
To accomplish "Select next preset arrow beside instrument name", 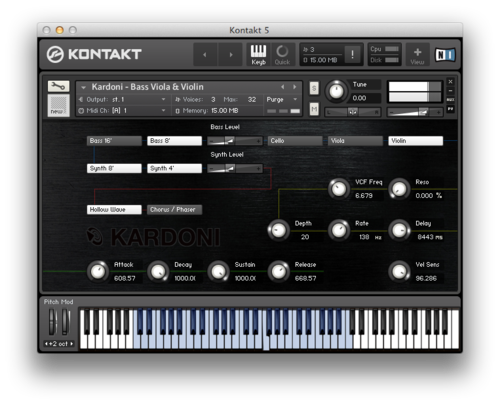I will pos(295,87).
